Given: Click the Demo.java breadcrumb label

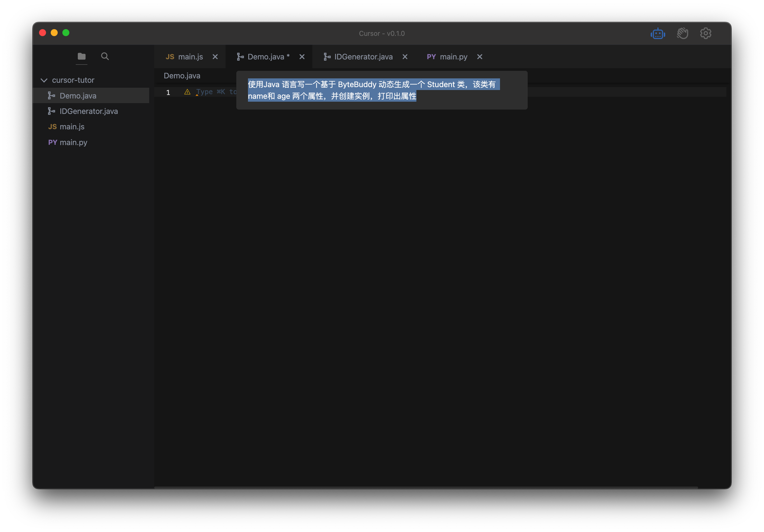Looking at the screenshot, I should pyautogui.click(x=182, y=76).
